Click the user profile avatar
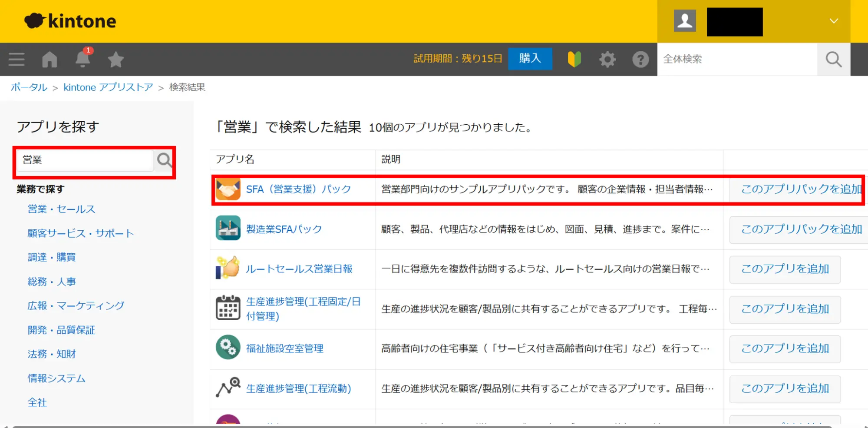This screenshot has height=428, width=868. (x=685, y=21)
